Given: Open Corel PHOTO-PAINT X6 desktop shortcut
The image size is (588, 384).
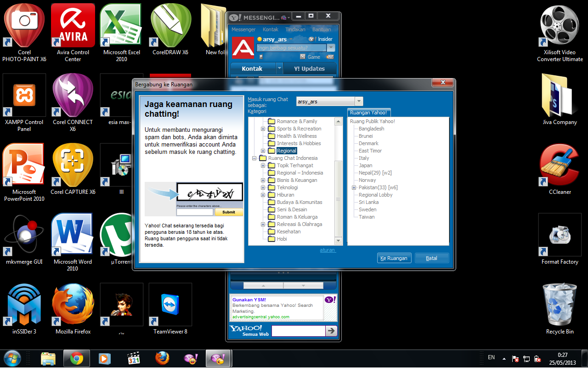Looking at the screenshot, I should pos(24,33).
